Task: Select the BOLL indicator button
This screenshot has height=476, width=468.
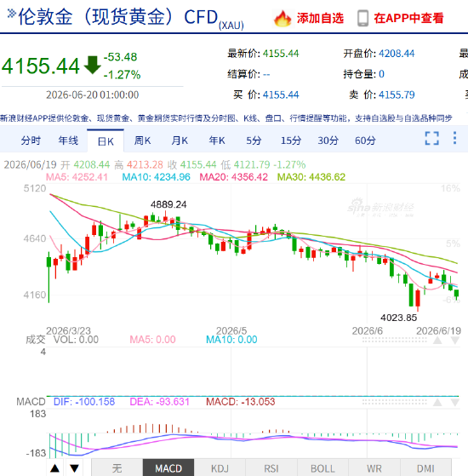Action: point(322,468)
